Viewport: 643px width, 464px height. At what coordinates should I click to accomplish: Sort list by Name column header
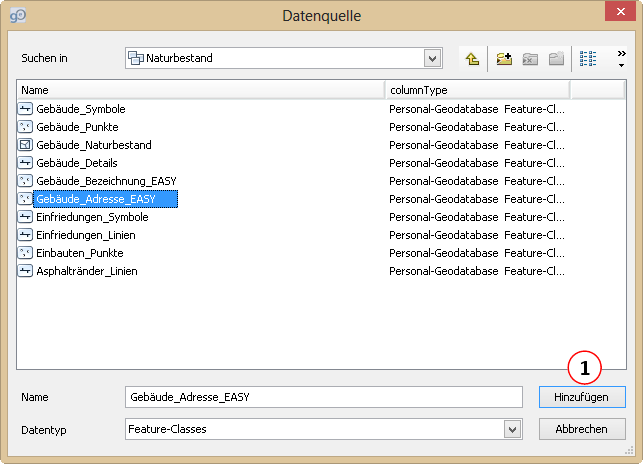pyautogui.click(x=200, y=90)
